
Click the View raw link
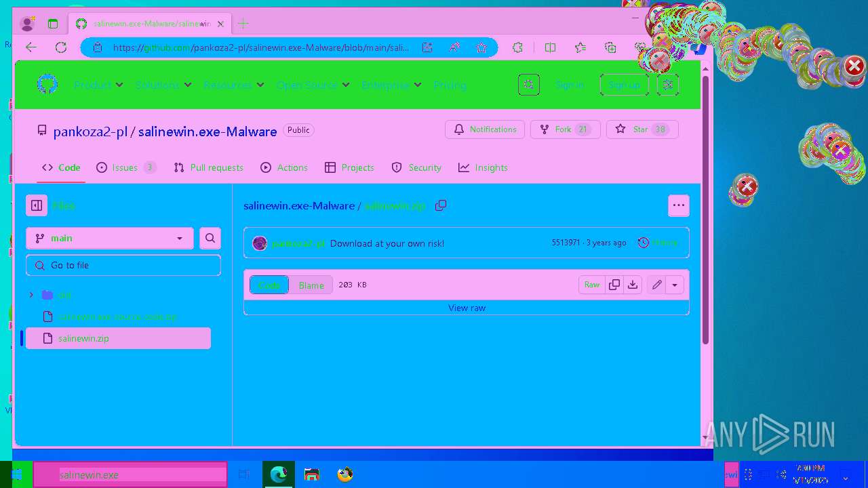467,308
